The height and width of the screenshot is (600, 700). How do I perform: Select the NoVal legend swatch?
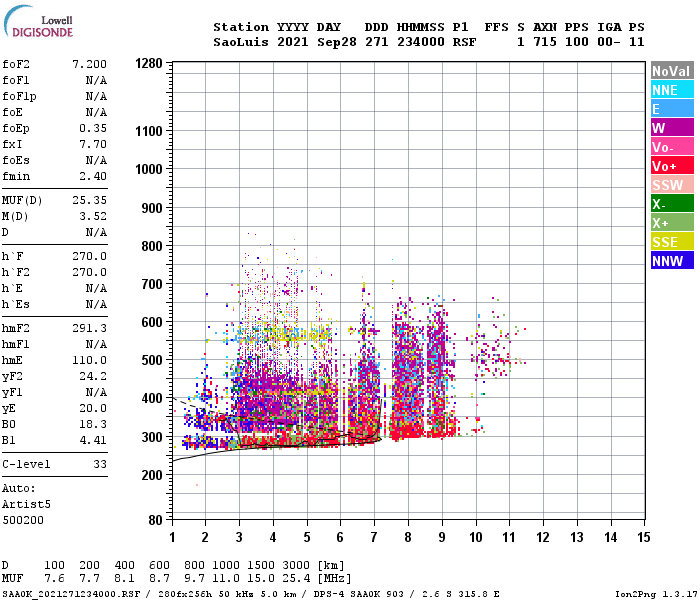[672, 71]
